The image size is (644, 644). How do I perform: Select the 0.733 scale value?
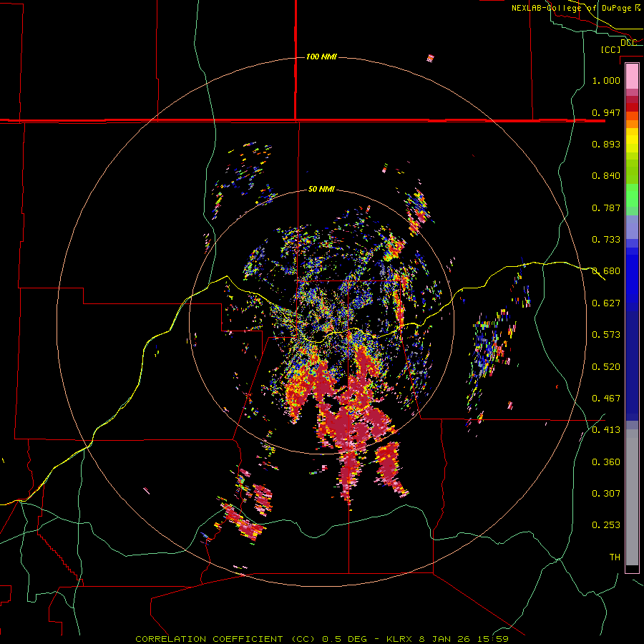[x=606, y=240]
